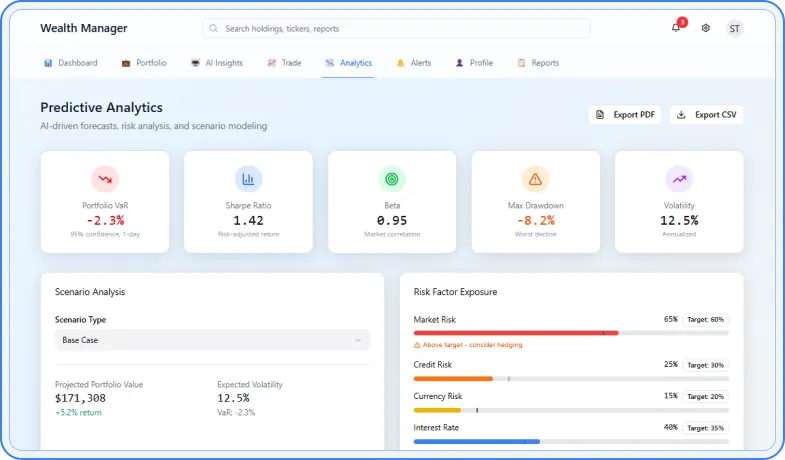Open the Alerts tab
Viewport: 785px width, 460px height.
coord(413,63)
